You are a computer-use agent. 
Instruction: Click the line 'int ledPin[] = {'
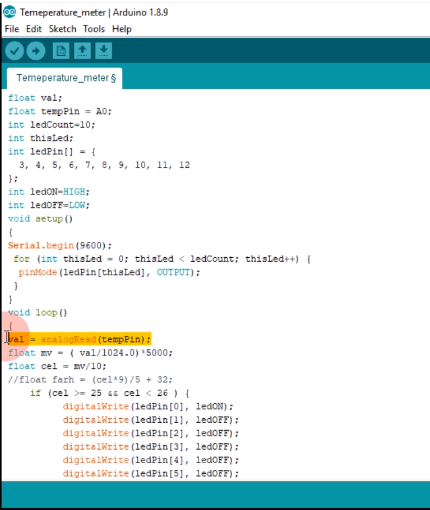point(52,152)
